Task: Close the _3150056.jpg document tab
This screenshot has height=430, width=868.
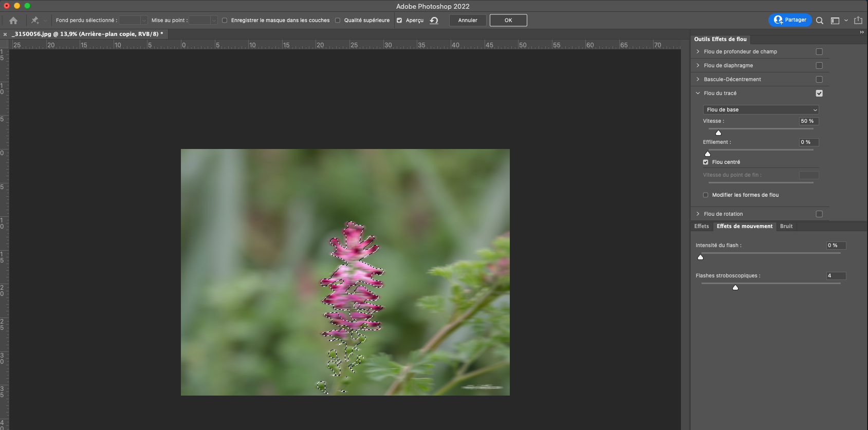Action: pyautogui.click(x=5, y=34)
